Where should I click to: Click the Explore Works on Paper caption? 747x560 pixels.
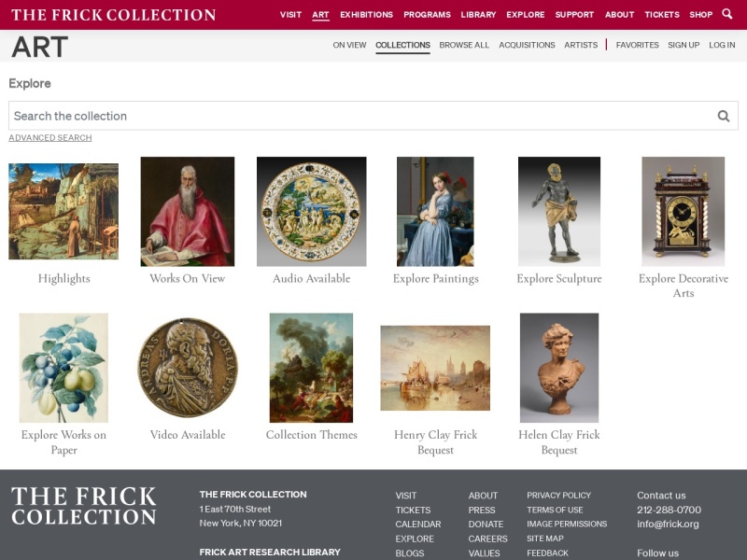point(63,441)
